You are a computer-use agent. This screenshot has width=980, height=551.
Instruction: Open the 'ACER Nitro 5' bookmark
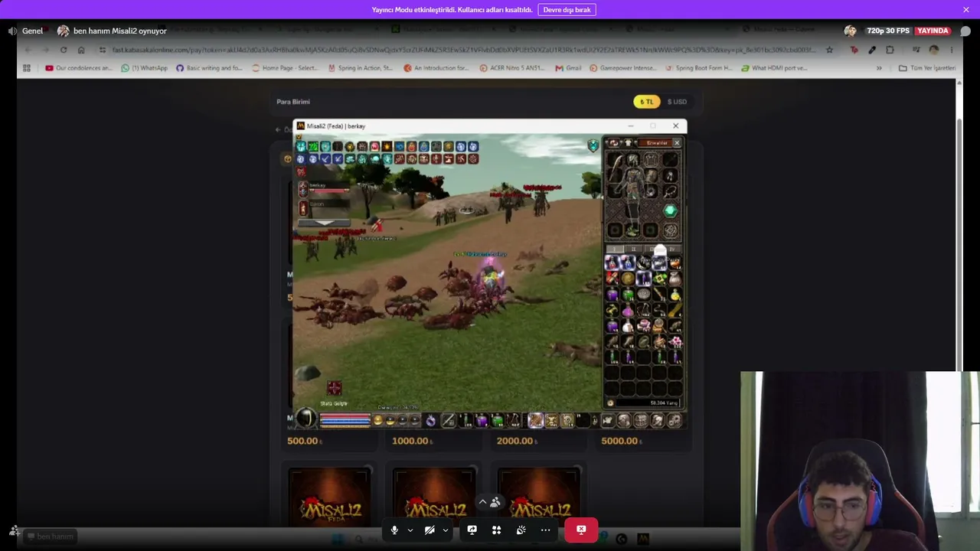pyautogui.click(x=511, y=68)
